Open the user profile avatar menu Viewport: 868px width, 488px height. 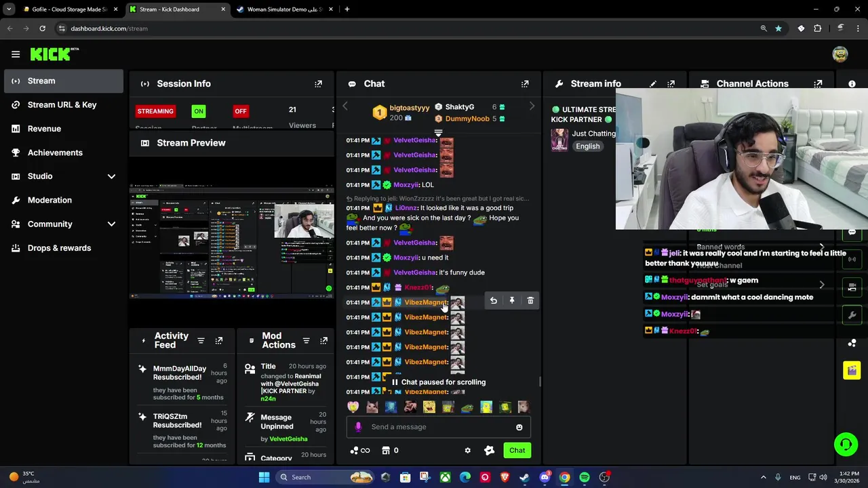840,54
